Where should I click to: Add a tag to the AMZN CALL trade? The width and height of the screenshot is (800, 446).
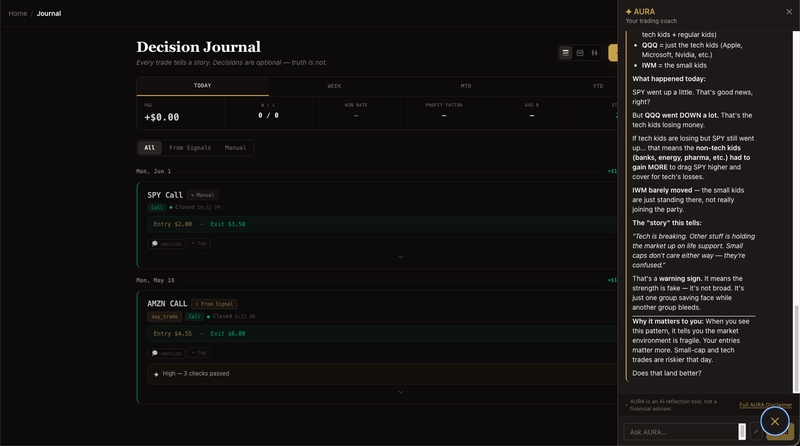199,353
